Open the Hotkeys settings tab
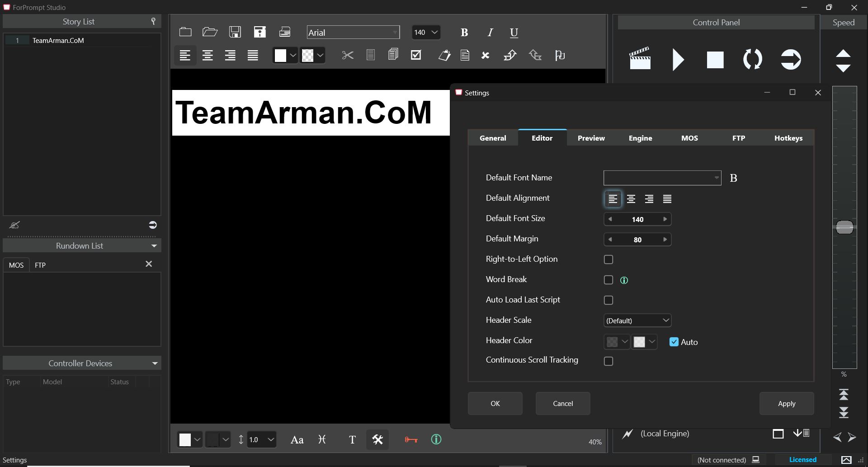Image resolution: width=868 pixels, height=467 pixels. coord(788,138)
